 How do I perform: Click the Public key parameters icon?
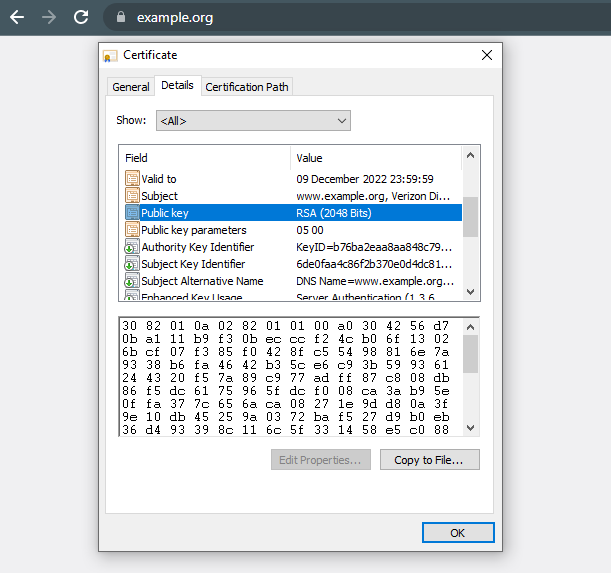click(132, 230)
